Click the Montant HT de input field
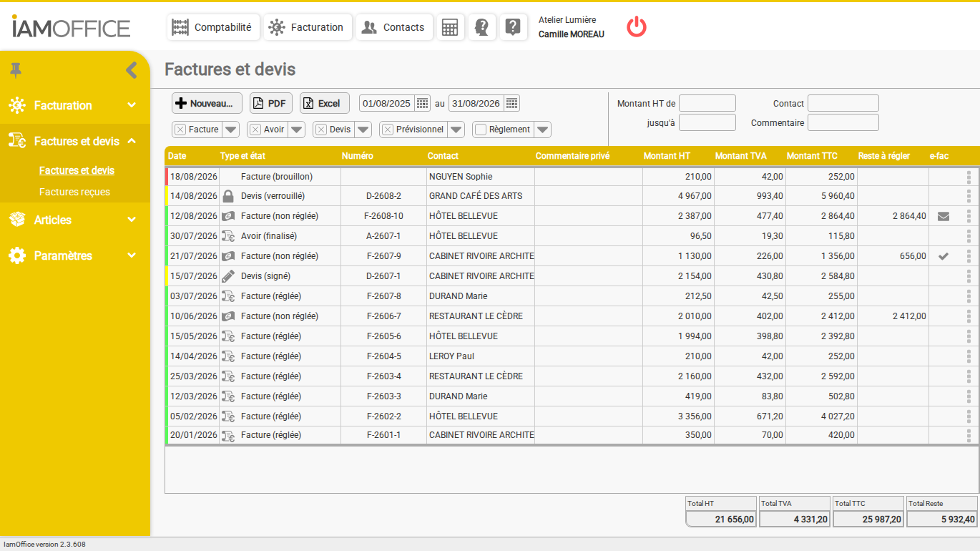980x551 pixels. tap(707, 103)
